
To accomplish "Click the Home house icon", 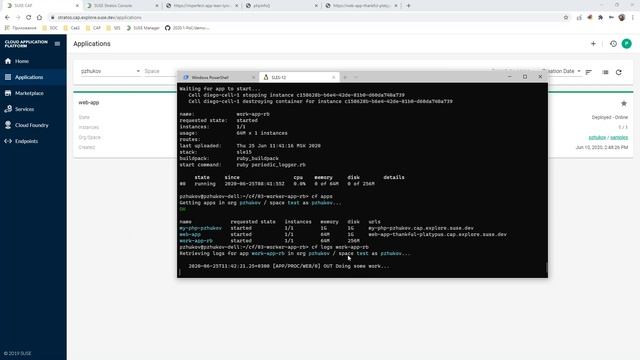I will point(8,61).
